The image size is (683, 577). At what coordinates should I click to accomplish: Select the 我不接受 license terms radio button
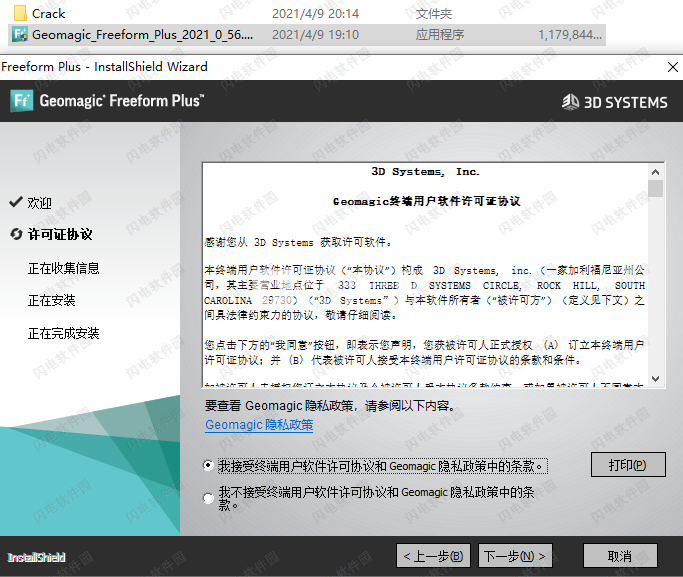point(208,498)
